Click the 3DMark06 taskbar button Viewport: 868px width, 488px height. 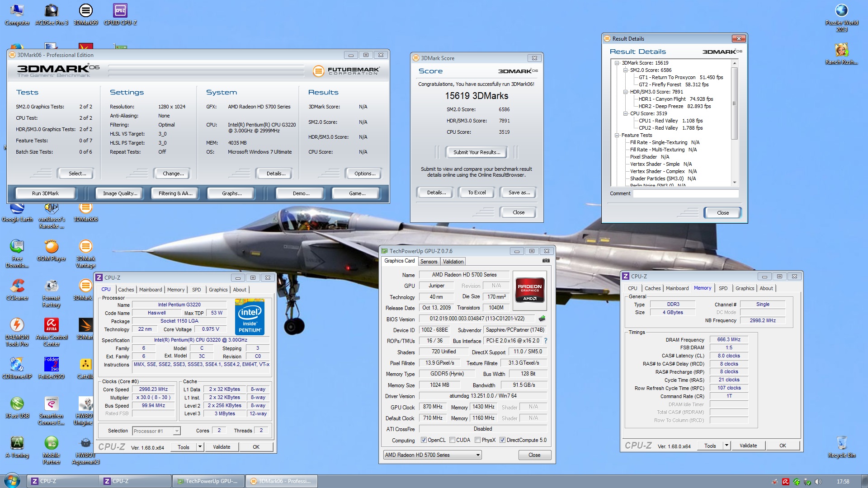pyautogui.click(x=281, y=481)
